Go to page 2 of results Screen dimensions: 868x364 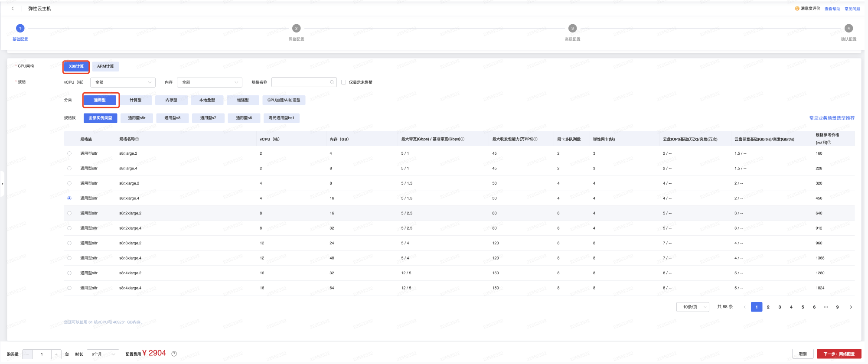768,307
